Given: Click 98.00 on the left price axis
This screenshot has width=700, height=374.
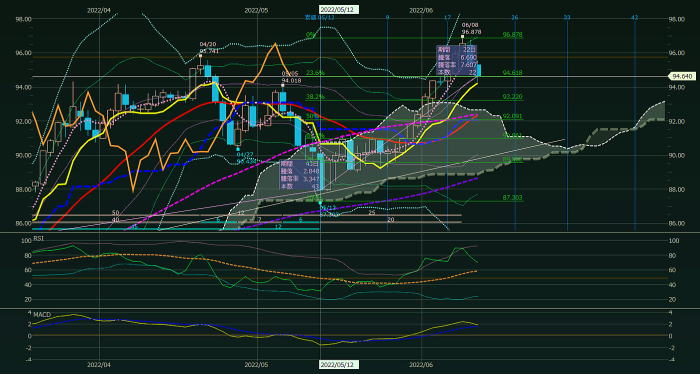Looking at the screenshot, I should 24,19.
